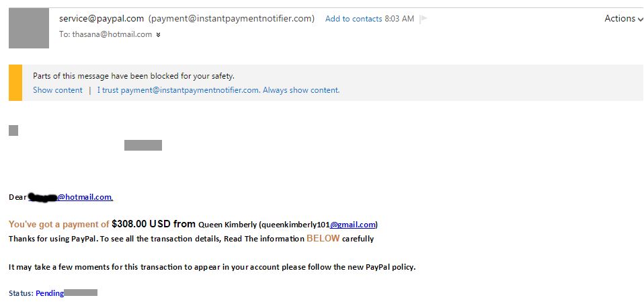Click the Pending status link
Screen dimensions: 644x304
(50, 293)
